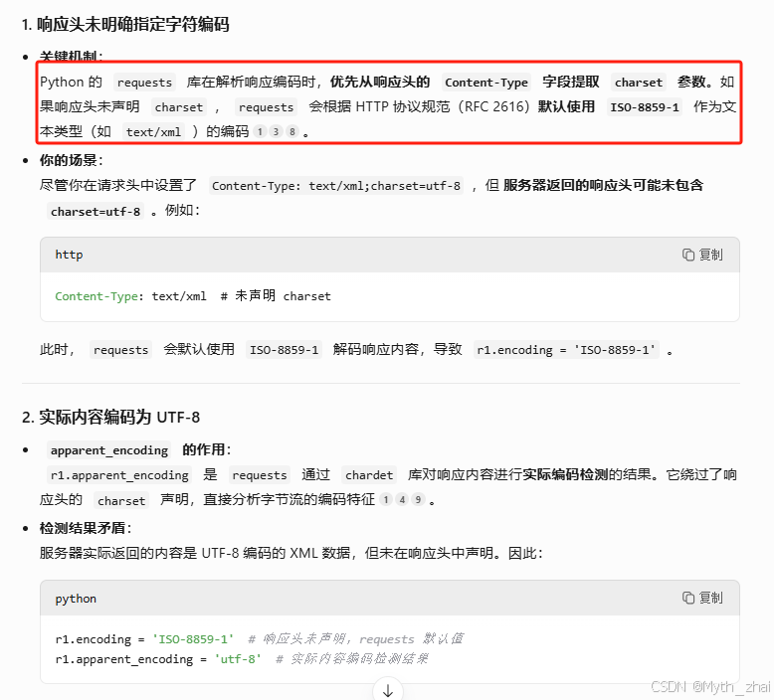Open citation badge 1 after 编码特征
774x700 pixels.
386,500
